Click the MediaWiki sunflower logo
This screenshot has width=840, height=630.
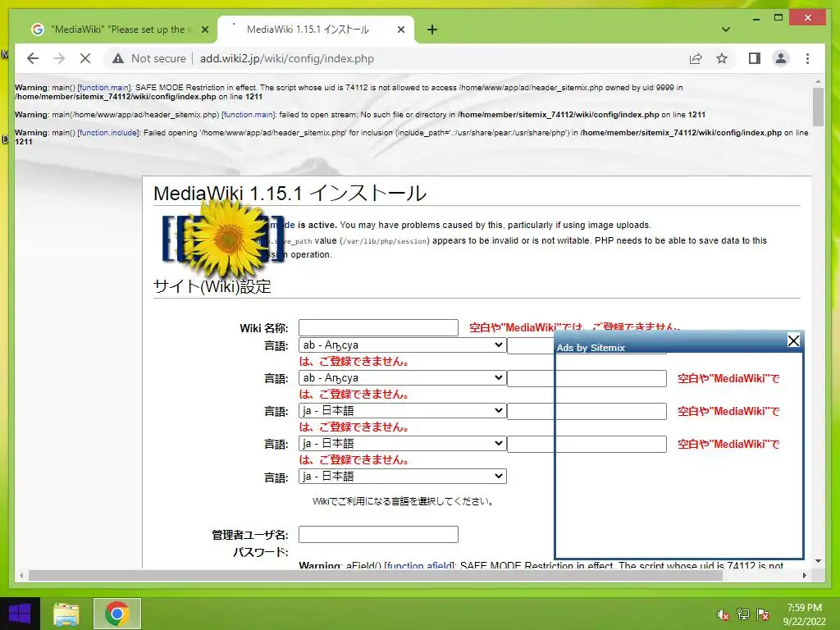pyautogui.click(x=223, y=239)
